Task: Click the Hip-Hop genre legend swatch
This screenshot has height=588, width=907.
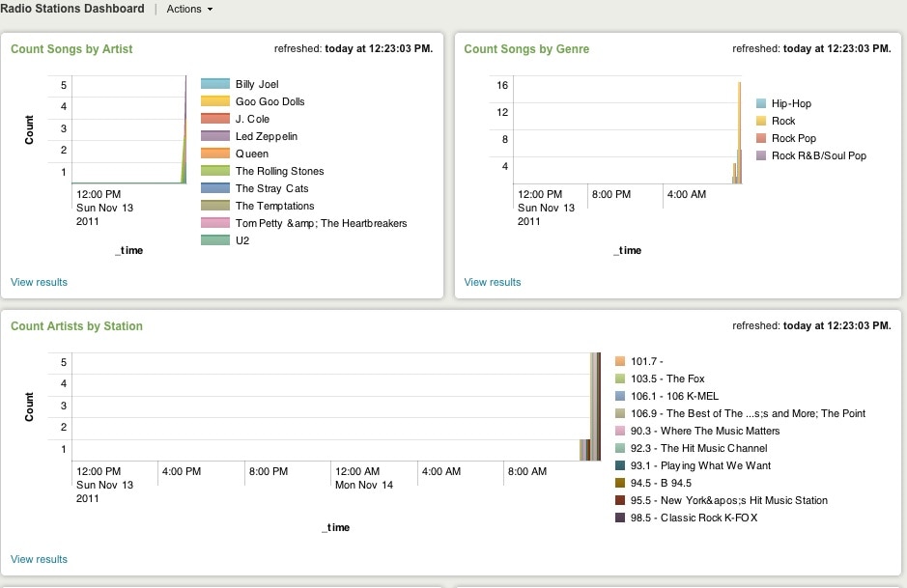Action: [x=761, y=103]
